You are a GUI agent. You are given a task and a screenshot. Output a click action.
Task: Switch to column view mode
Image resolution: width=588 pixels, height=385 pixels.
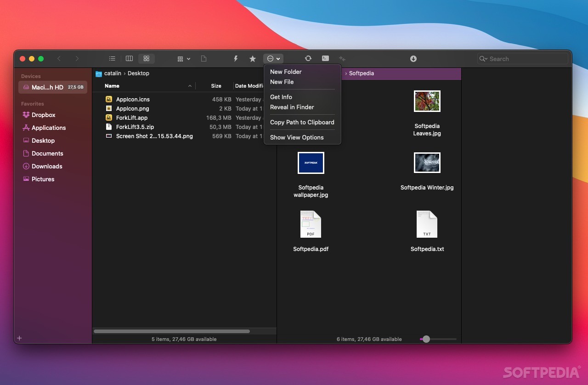click(x=129, y=59)
